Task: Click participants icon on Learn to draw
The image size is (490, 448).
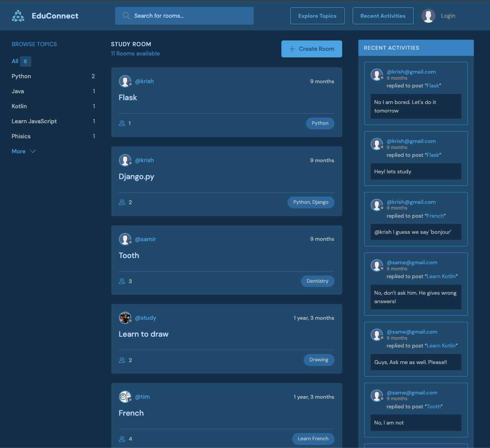Action: [122, 360]
